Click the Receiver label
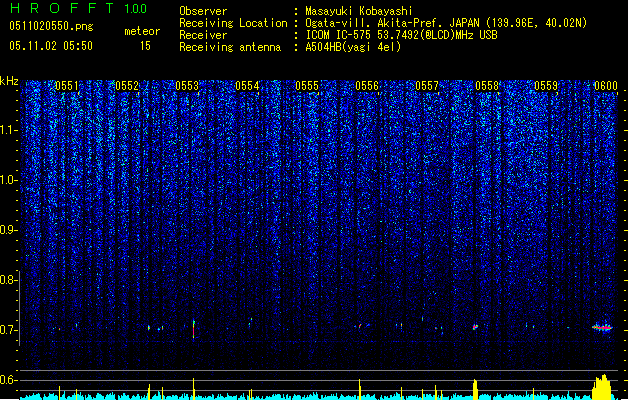The width and height of the screenshot is (629, 400). [x=203, y=35]
